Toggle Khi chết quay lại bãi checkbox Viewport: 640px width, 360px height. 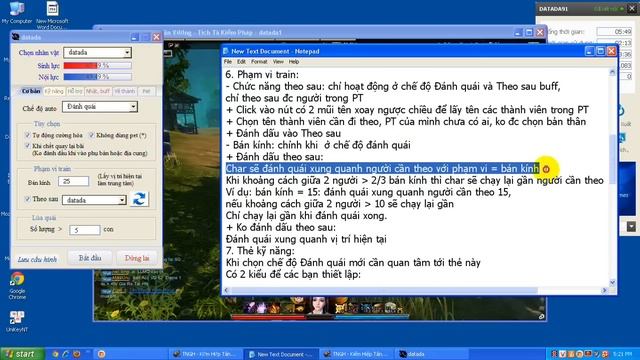(28, 146)
